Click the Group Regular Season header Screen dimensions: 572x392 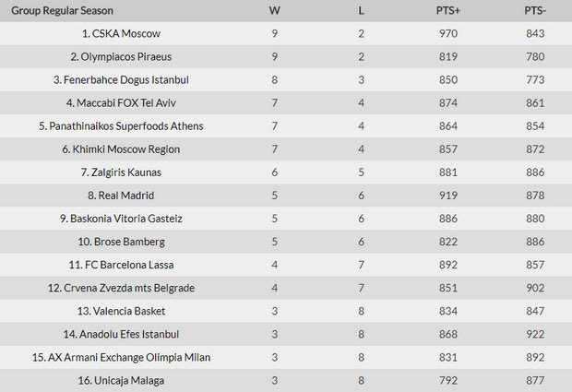(x=63, y=10)
